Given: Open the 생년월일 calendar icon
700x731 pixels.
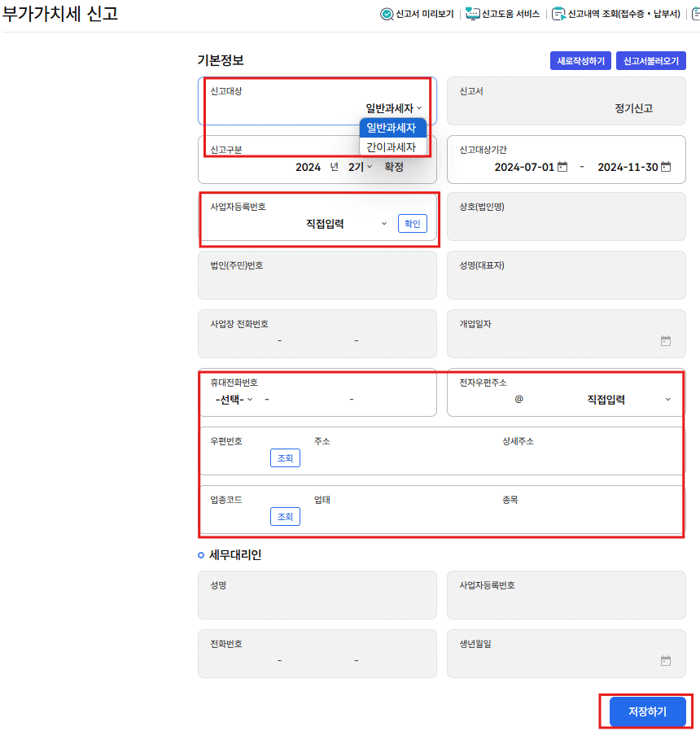Looking at the screenshot, I should pyautogui.click(x=666, y=661).
